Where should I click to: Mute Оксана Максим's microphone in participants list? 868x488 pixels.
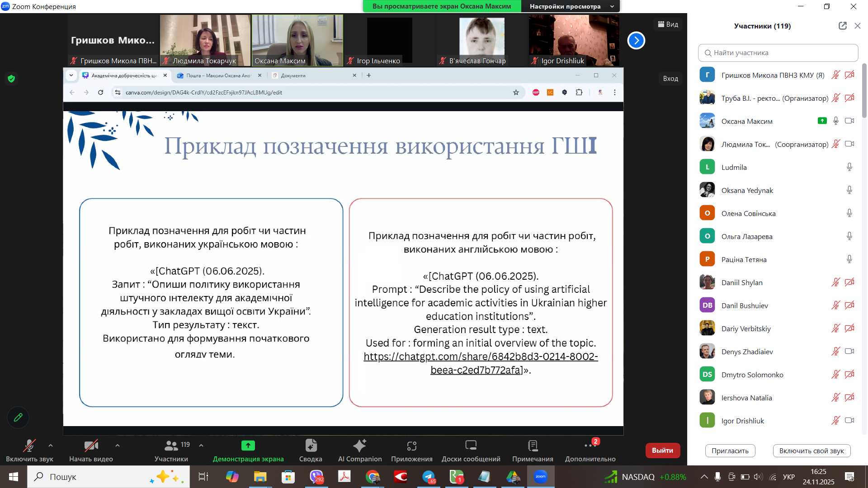836,121
